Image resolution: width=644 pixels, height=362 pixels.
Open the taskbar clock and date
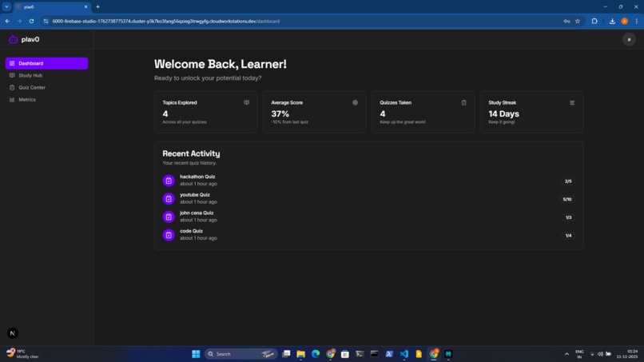pos(627,354)
